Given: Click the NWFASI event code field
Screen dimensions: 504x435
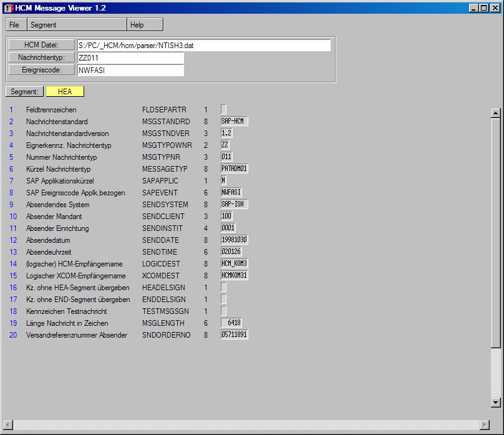Looking at the screenshot, I should 130,71.
